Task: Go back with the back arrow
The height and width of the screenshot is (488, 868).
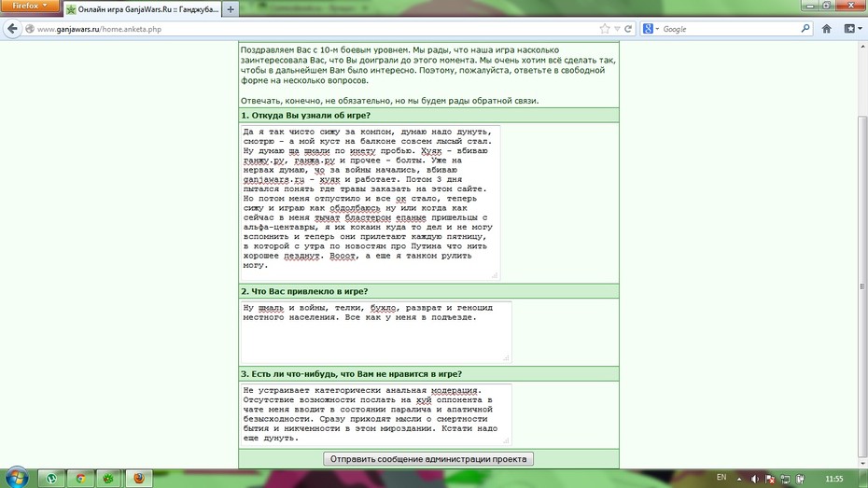Action: click(x=12, y=29)
